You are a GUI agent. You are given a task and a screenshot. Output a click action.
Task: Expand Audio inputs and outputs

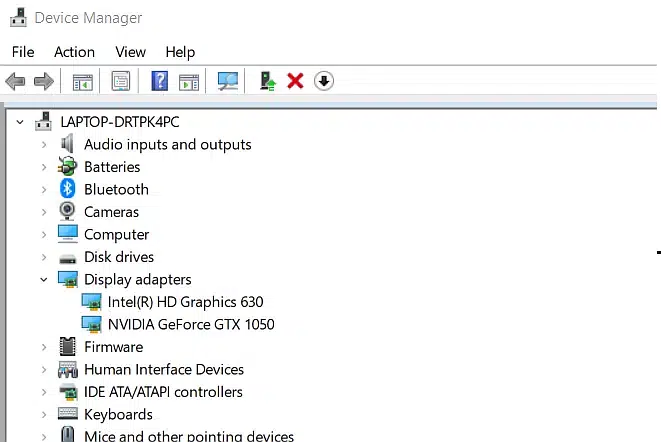pyautogui.click(x=44, y=145)
